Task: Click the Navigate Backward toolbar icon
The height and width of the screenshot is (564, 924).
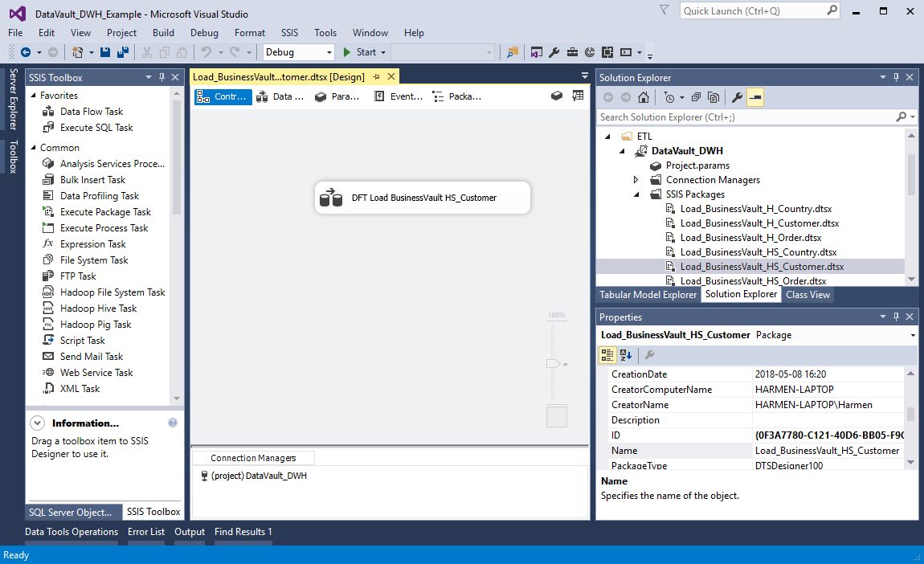Action: pyautogui.click(x=26, y=52)
